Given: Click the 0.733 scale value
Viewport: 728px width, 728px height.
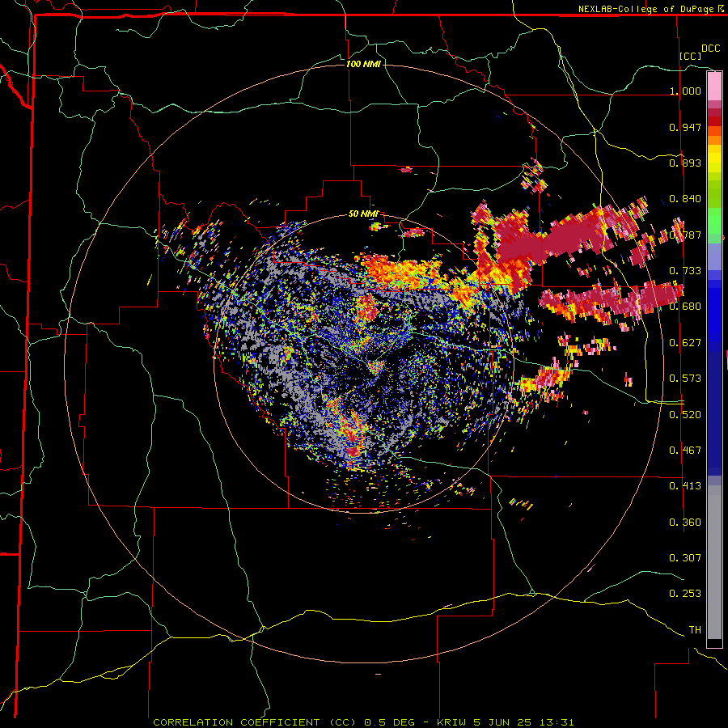Looking at the screenshot, I should 685,271.
